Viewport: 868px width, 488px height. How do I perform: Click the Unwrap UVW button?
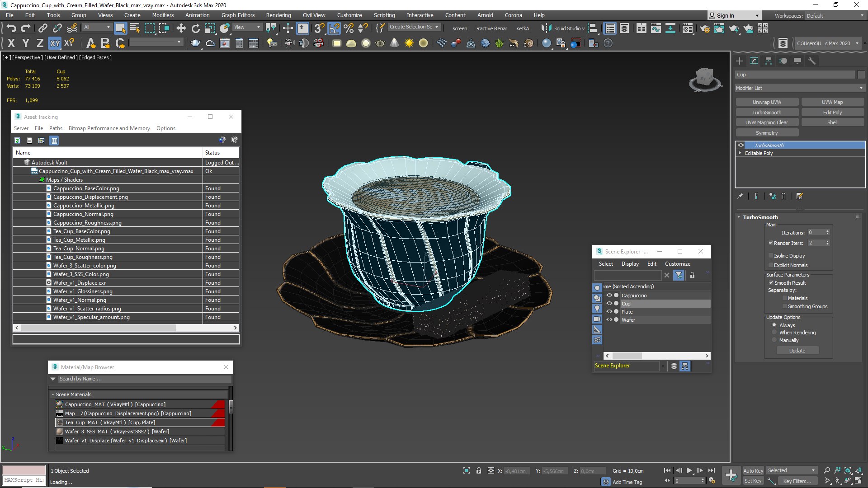(x=767, y=102)
